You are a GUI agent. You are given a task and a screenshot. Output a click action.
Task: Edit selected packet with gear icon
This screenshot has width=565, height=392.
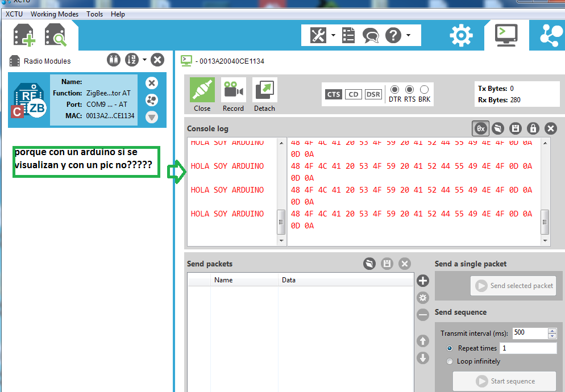(x=423, y=298)
